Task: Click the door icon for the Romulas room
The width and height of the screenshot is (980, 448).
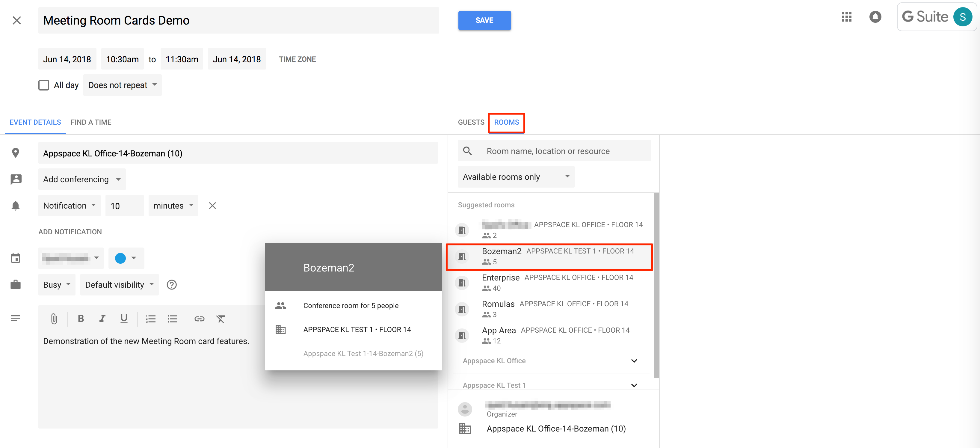Action: click(462, 309)
